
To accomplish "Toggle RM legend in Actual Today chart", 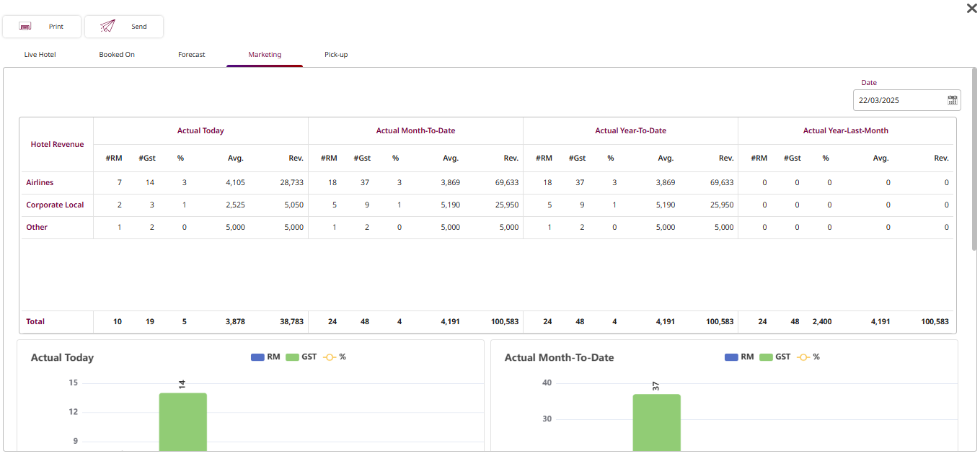I will pos(265,357).
